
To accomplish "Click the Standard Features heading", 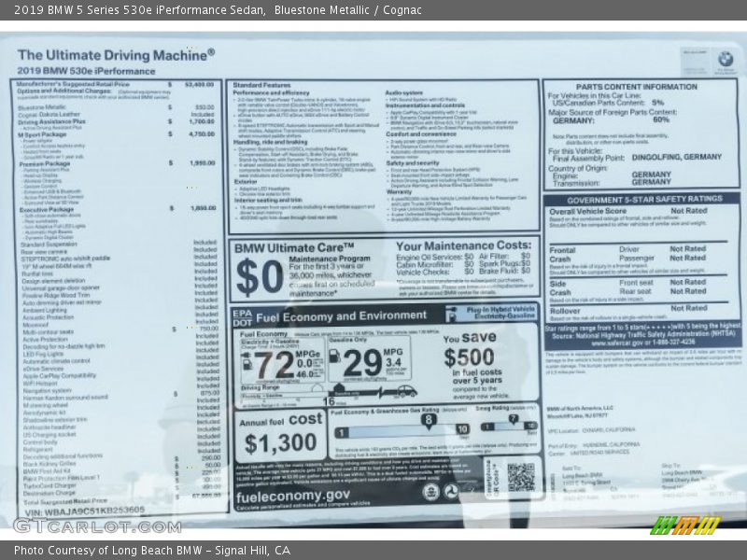I will (261, 85).
